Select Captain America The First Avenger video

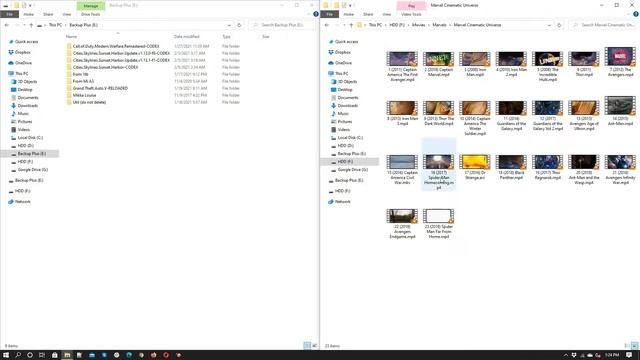[402, 66]
